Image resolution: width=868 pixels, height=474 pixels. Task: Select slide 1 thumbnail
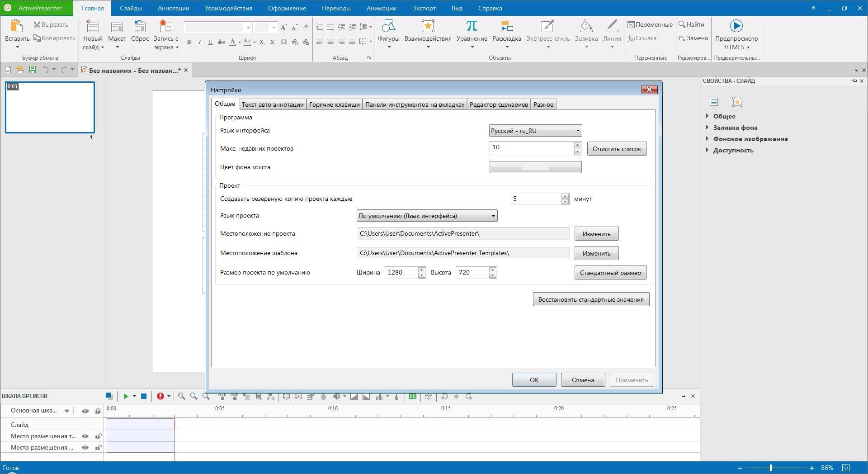point(50,107)
